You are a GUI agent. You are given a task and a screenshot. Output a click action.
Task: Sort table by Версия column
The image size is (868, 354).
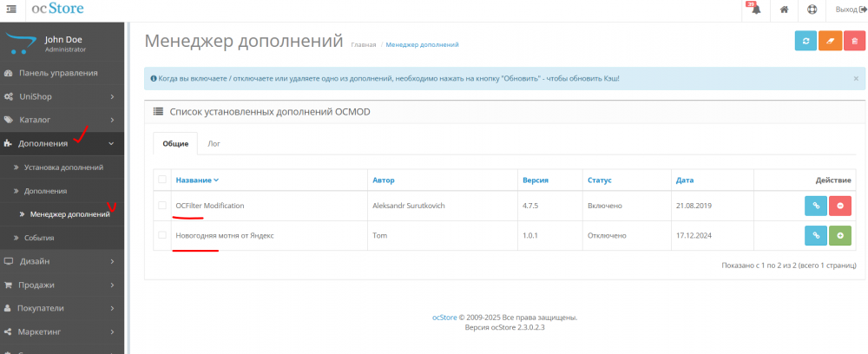click(536, 180)
